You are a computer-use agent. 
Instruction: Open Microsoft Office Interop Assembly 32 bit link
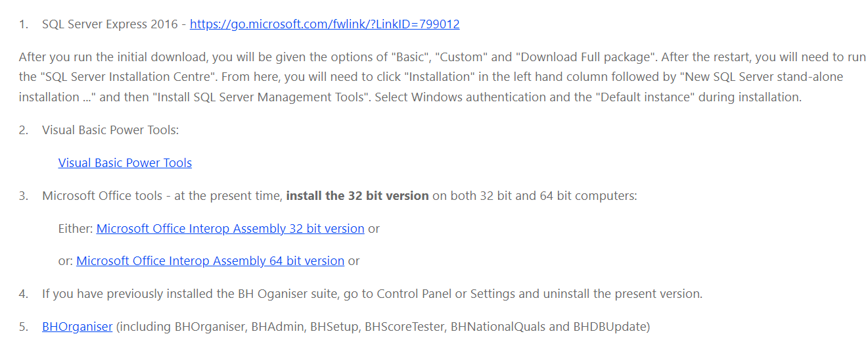[x=230, y=229]
